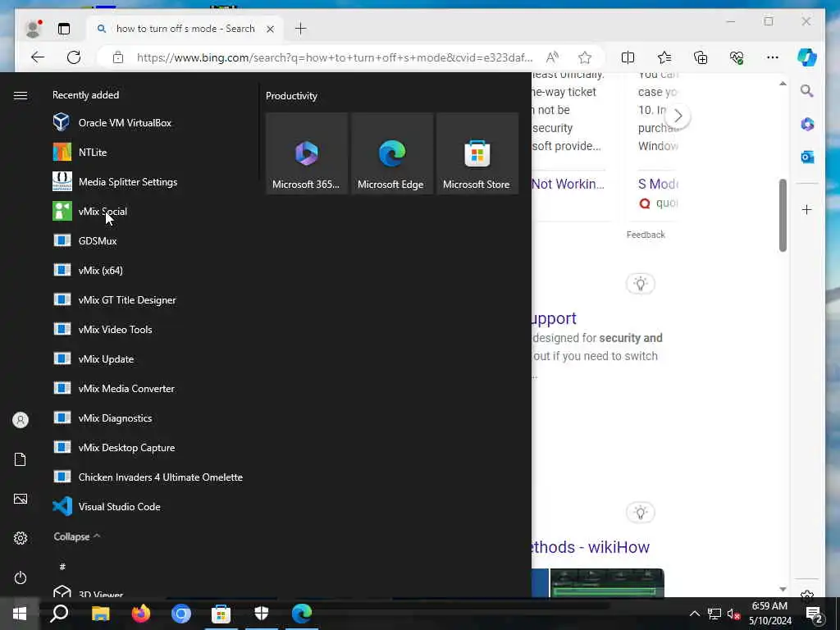
Task: Open a new Edge tab
Action: point(300,29)
